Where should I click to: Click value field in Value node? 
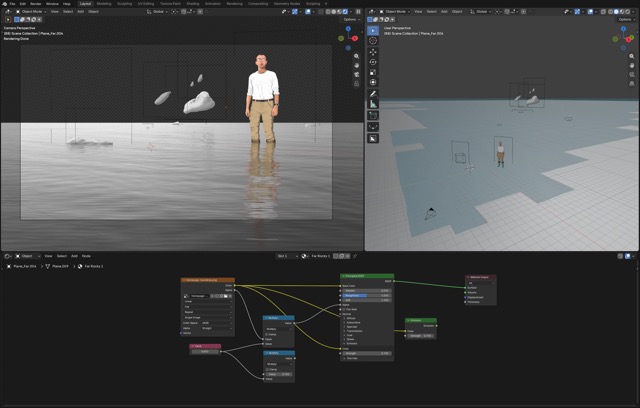click(205, 351)
